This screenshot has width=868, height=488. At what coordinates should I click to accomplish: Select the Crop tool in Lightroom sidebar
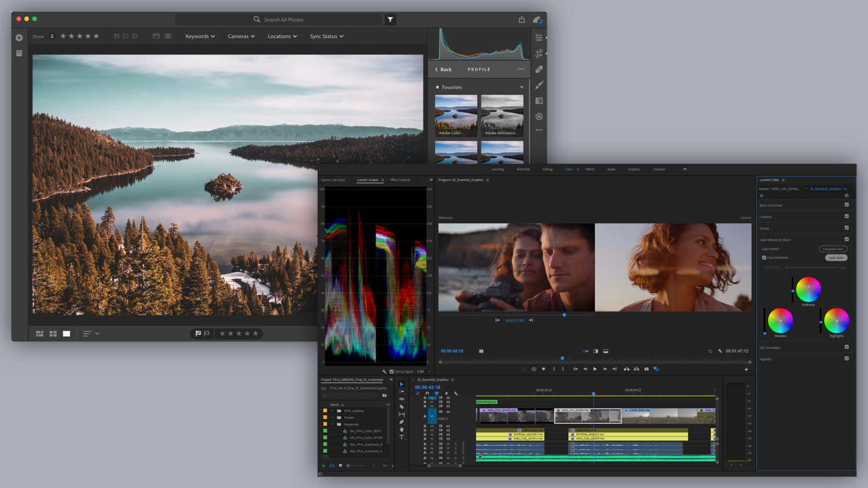click(539, 53)
